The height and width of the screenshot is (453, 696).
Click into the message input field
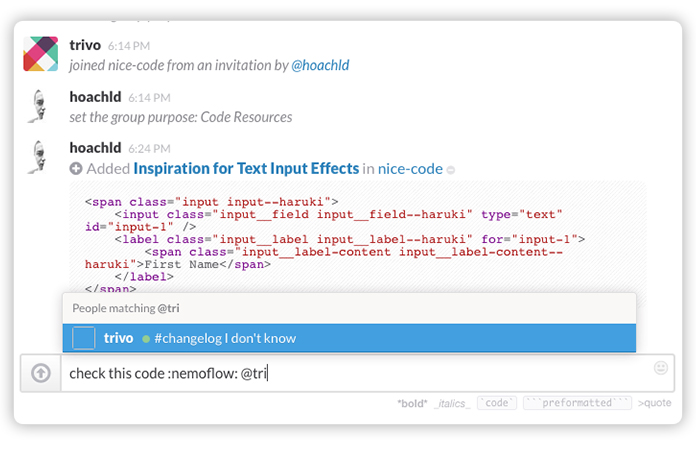pyautogui.click(x=367, y=373)
